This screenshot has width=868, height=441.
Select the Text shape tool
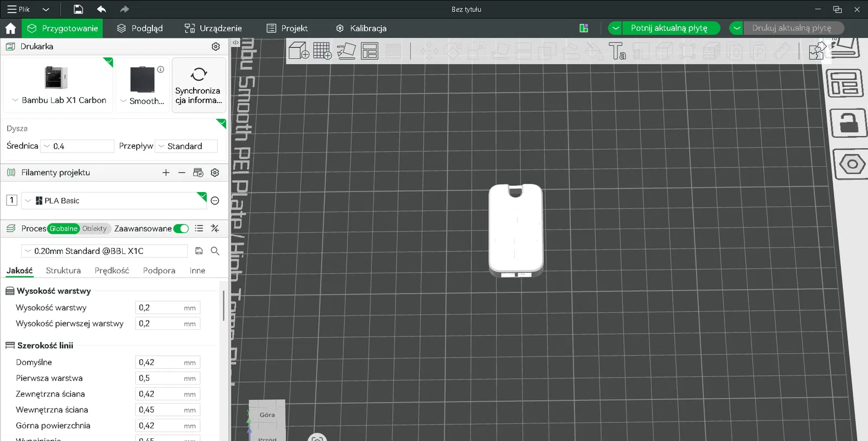pyautogui.click(x=617, y=51)
